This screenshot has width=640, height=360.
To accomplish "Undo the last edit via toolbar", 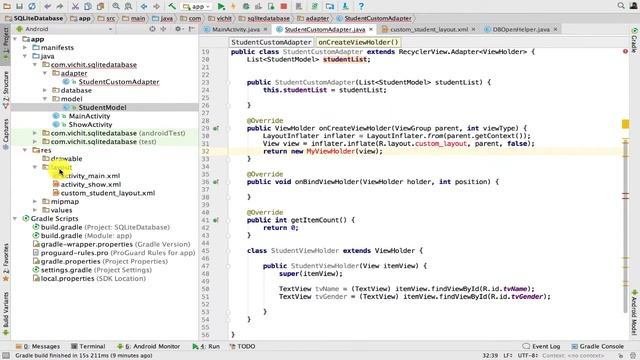I will point(48,6).
